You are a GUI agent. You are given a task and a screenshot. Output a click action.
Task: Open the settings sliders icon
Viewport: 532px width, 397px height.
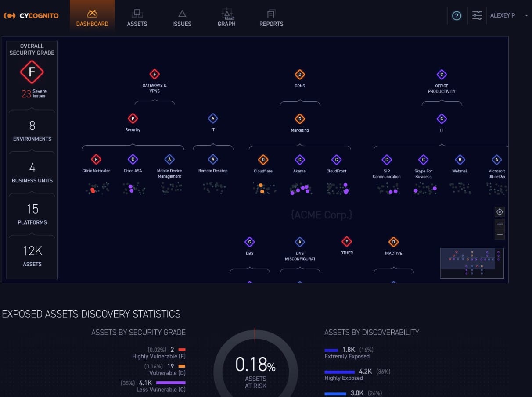[x=477, y=16]
